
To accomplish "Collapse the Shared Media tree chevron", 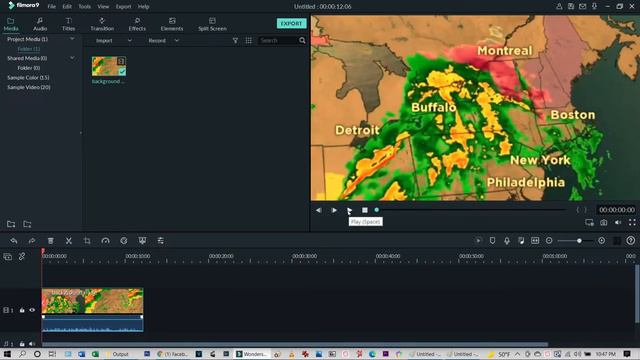I will [x=72, y=58].
